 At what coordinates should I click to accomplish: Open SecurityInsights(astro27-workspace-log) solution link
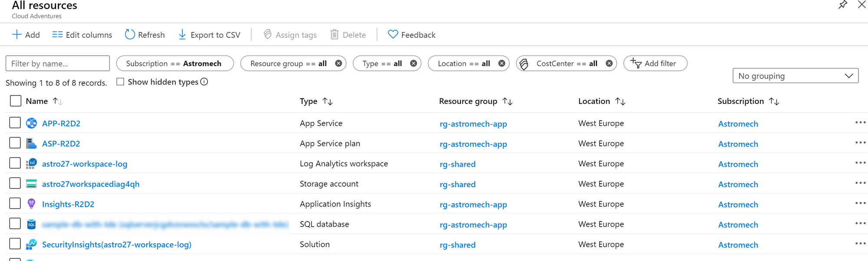coord(117,244)
